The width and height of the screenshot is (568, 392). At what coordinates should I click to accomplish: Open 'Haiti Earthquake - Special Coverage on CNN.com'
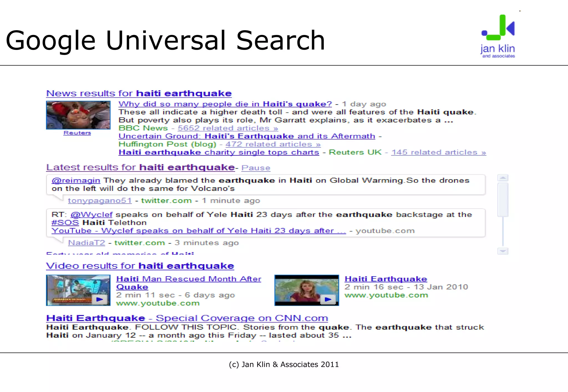(x=187, y=318)
